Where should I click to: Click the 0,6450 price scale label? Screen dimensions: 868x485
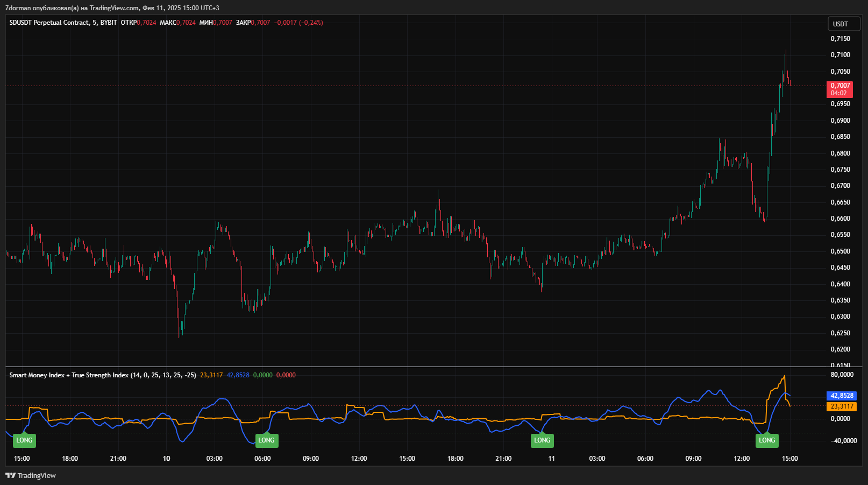click(841, 268)
